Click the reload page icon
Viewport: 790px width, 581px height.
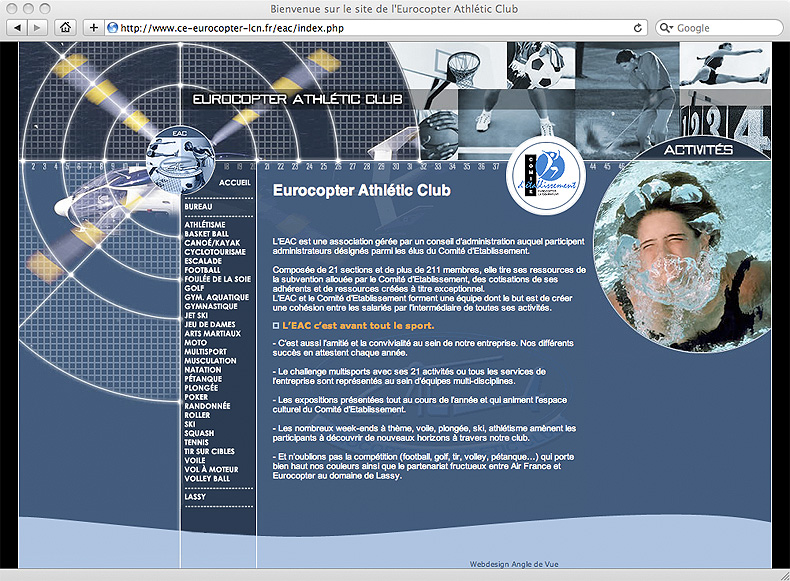[x=637, y=28]
